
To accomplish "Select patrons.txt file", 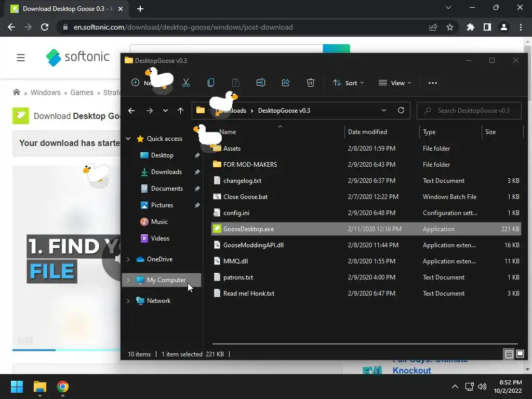I will [x=366, y=277].
